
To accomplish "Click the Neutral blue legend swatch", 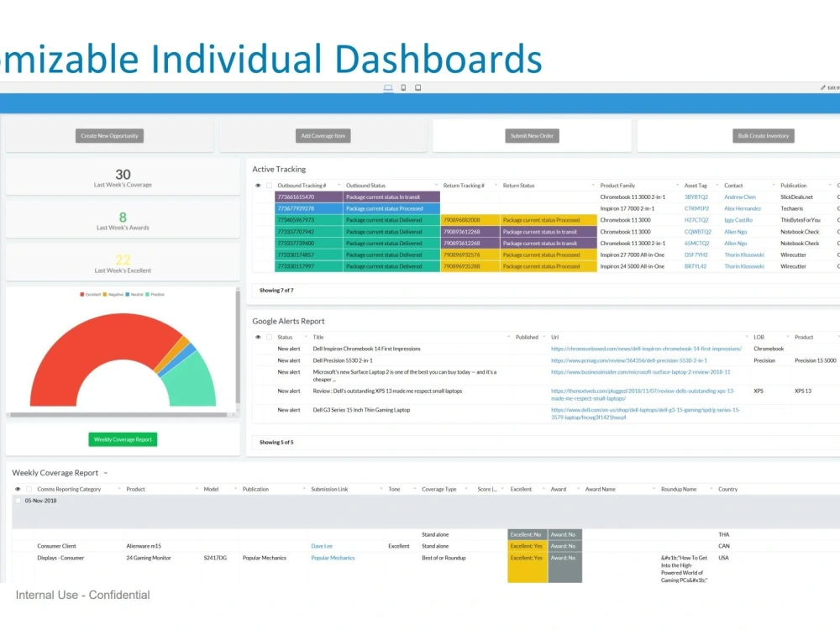I will coord(128,294).
